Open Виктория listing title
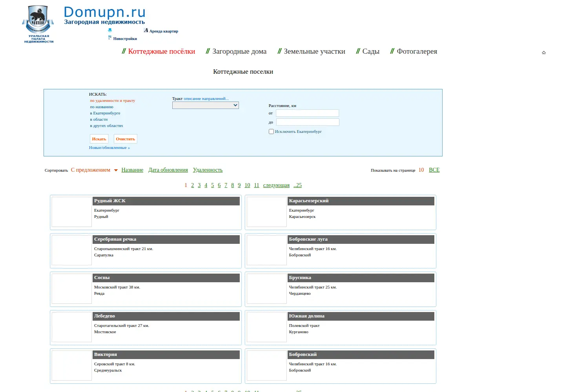The height and width of the screenshot is (392, 565). pos(106,354)
